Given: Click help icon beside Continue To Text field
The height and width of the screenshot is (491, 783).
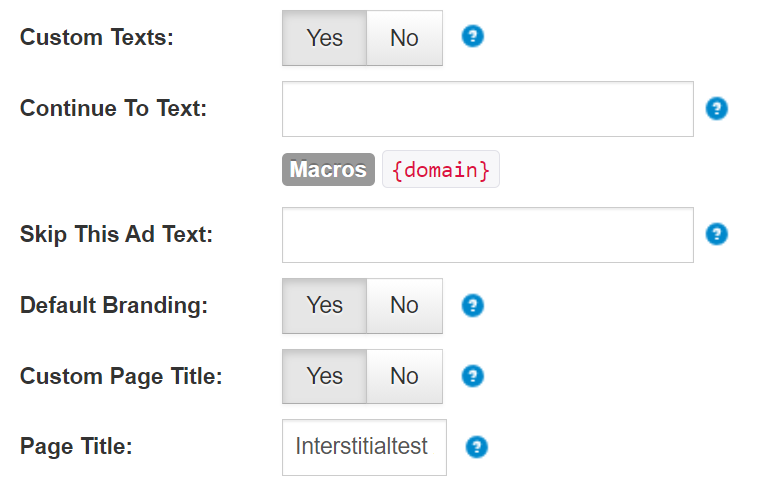Looking at the screenshot, I should (x=716, y=109).
